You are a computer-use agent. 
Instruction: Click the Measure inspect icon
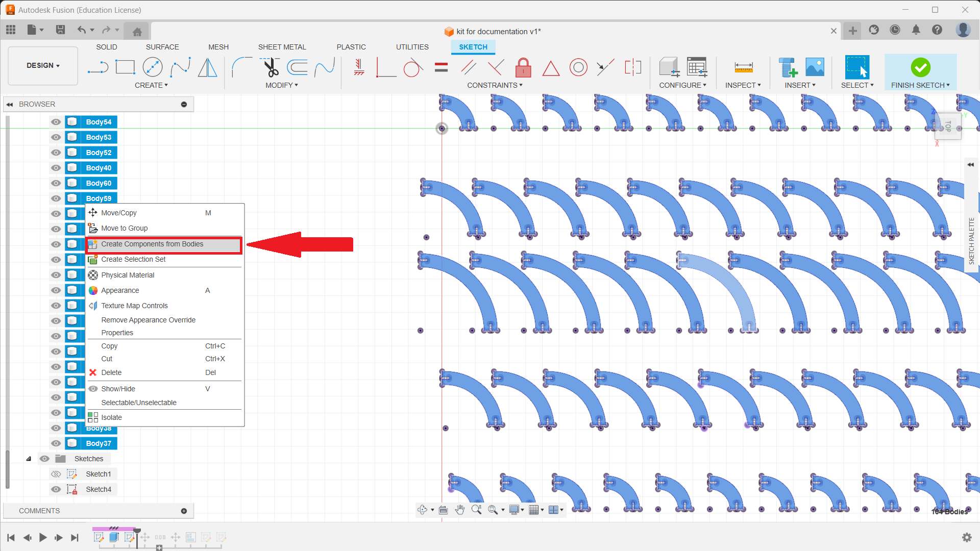(x=743, y=67)
